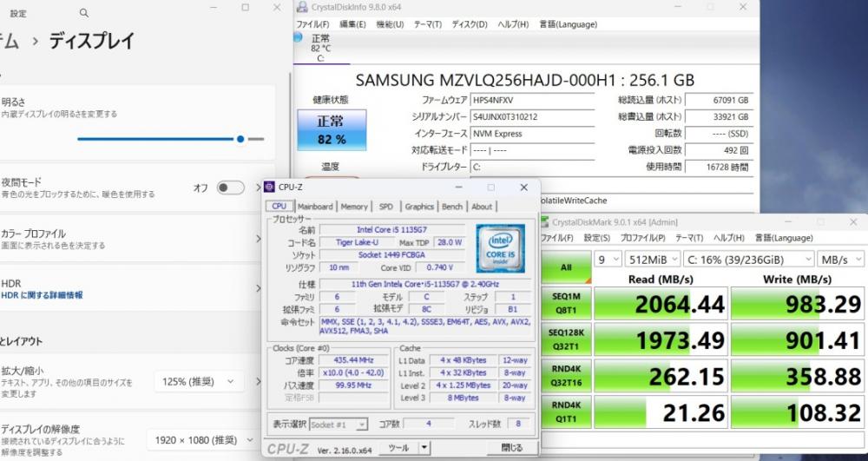The image size is (868, 461).
Task: Click the CPU-Z close (閉じる) button
Action: point(511,448)
